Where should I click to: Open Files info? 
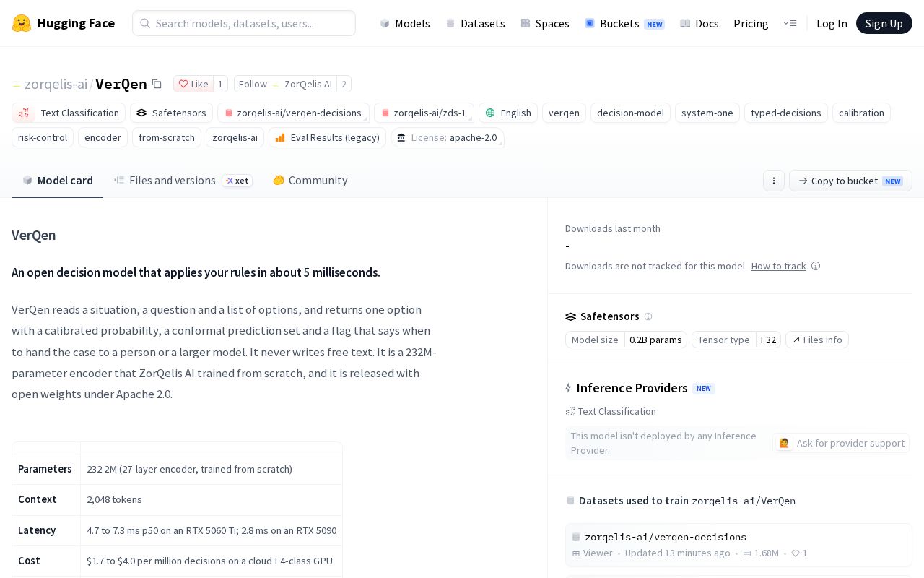(817, 340)
